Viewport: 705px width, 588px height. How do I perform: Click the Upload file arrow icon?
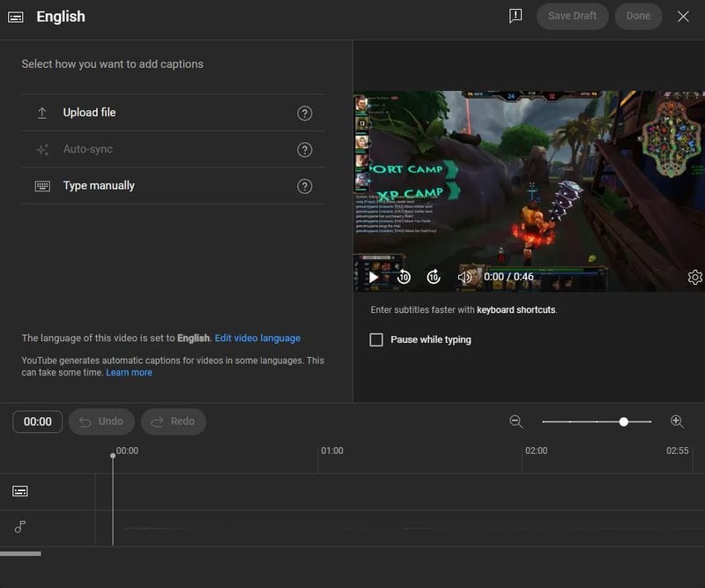point(41,113)
